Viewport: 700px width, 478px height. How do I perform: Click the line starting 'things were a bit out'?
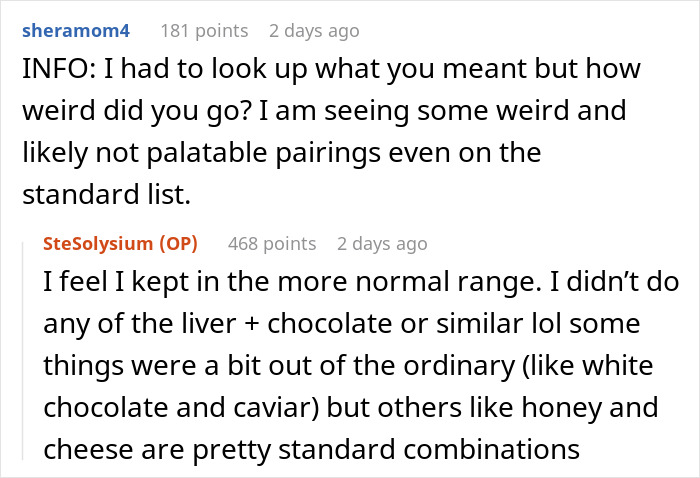348,366
